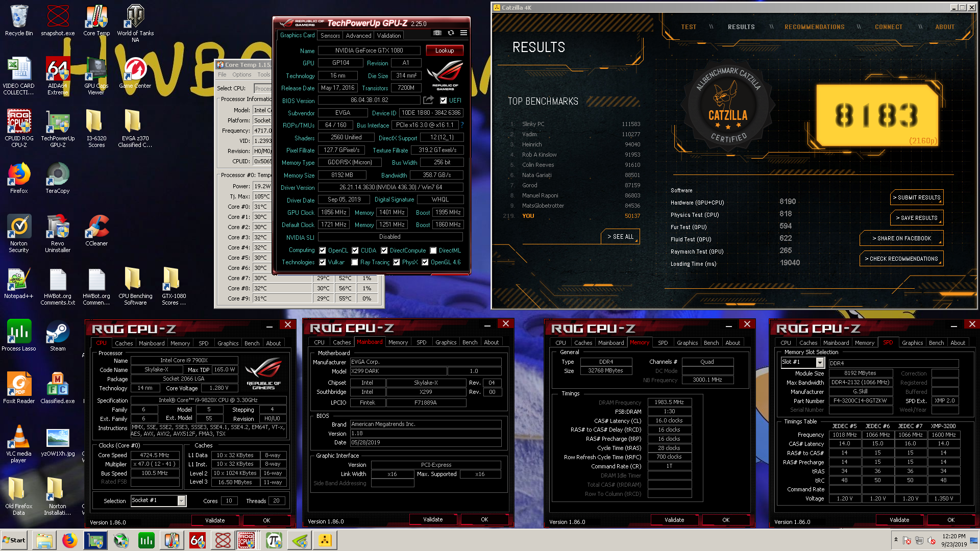Select the Revo Uninstaller desktop icon
The height and width of the screenshot is (551, 980).
(x=58, y=234)
